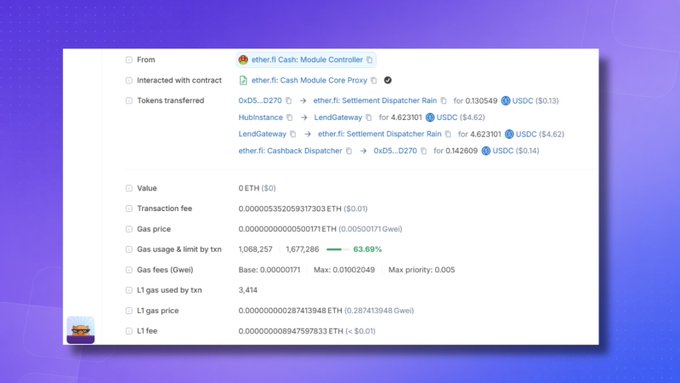This screenshot has height=383, width=680.
Task: Select transfer amount 0.142609
Action: tap(461, 151)
